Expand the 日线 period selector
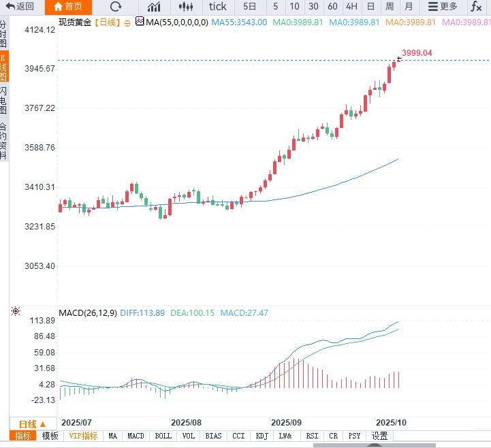This screenshot has height=448, width=491. pos(32,423)
